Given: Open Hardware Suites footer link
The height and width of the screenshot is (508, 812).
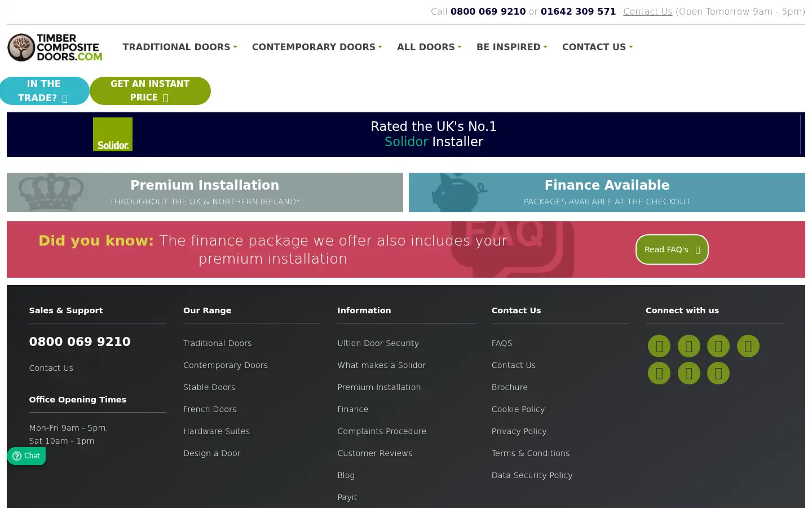Looking at the screenshot, I should click(217, 431).
